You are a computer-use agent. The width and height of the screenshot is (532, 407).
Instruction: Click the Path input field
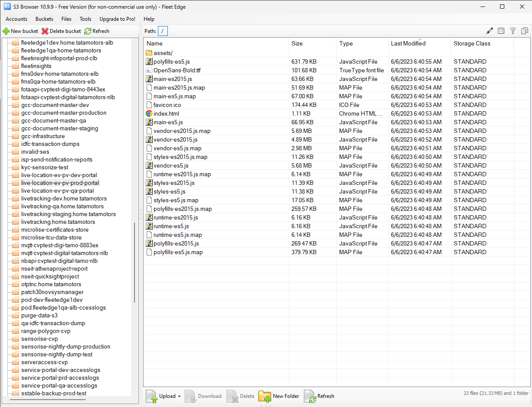click(163, 31)
